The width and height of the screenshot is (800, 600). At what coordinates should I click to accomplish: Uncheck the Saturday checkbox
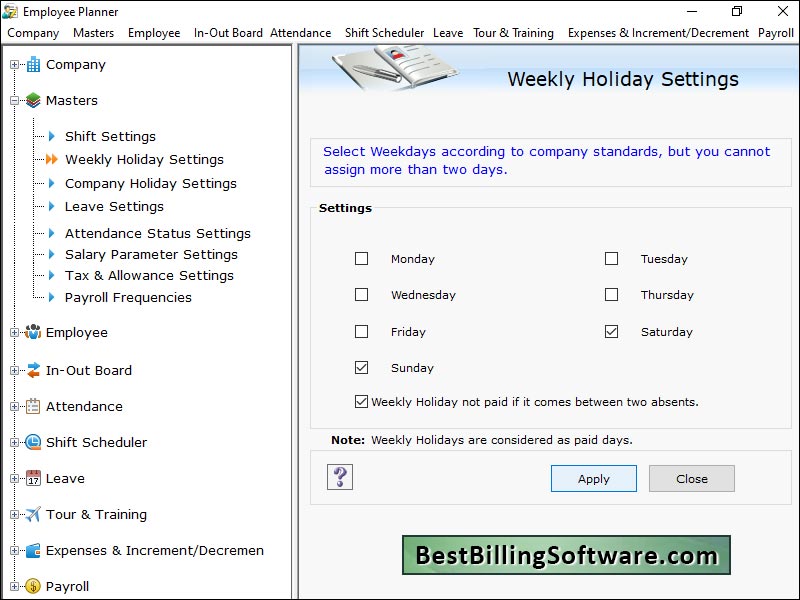click(x=612, y=331)
